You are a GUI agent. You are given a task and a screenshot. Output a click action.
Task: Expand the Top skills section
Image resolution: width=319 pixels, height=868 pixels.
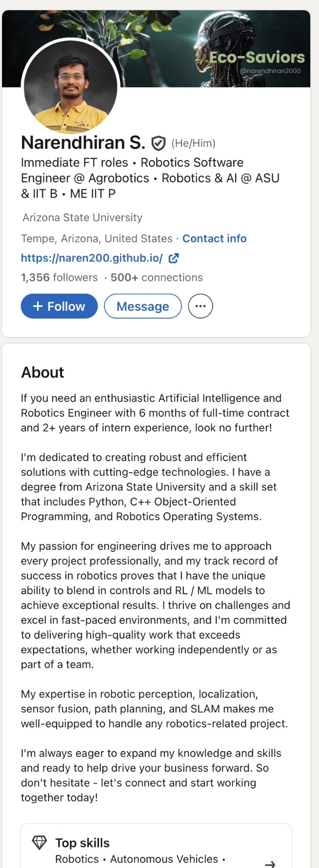tap(156, 848)
